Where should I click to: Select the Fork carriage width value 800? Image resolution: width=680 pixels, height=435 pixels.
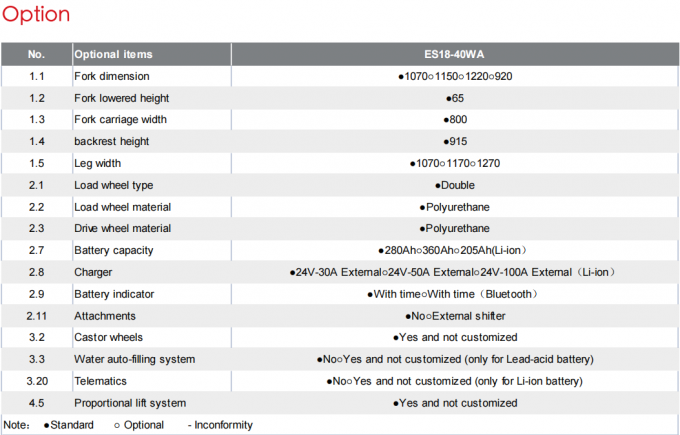point(454,120)
